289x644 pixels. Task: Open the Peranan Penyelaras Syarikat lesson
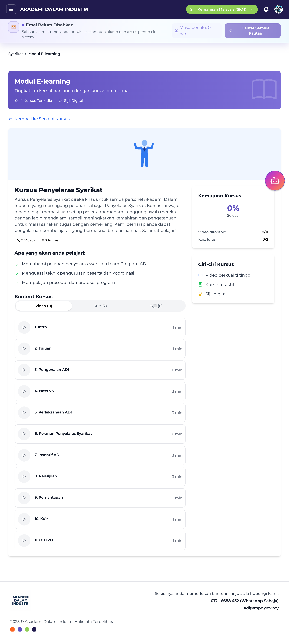[x=63, y=433]
